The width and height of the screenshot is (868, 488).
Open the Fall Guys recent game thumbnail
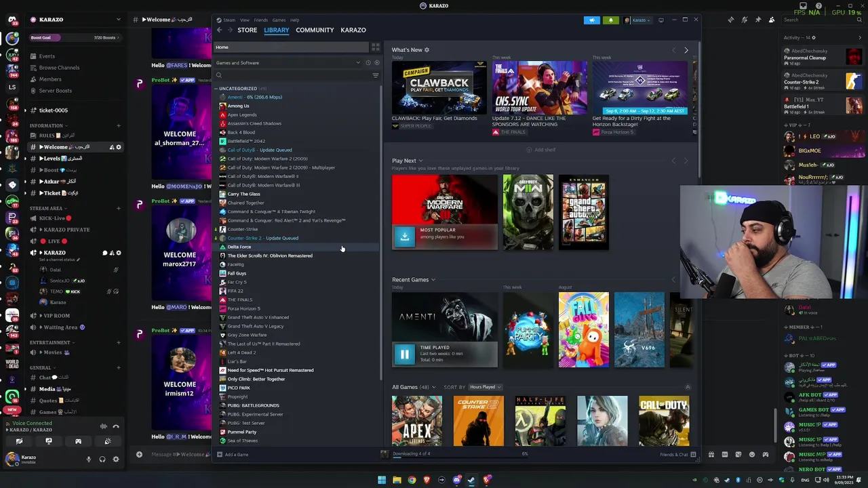click(584, 330)
